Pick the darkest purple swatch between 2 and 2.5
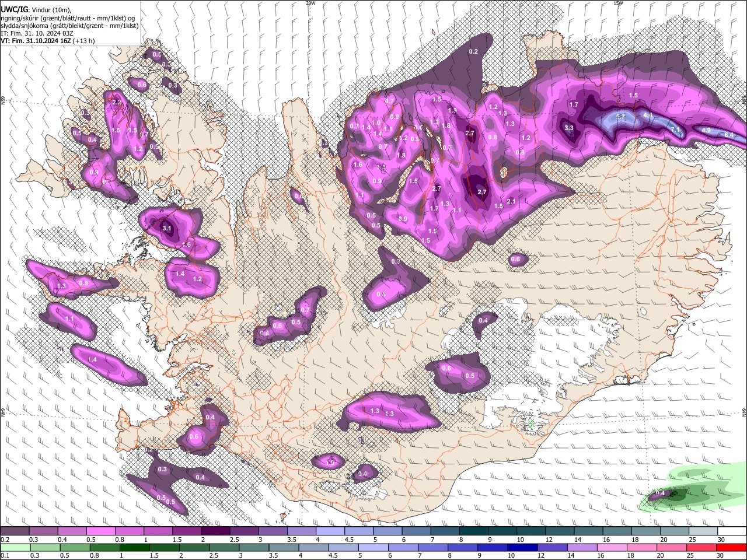Screen dimensions: 747x560 click(215, 531)
